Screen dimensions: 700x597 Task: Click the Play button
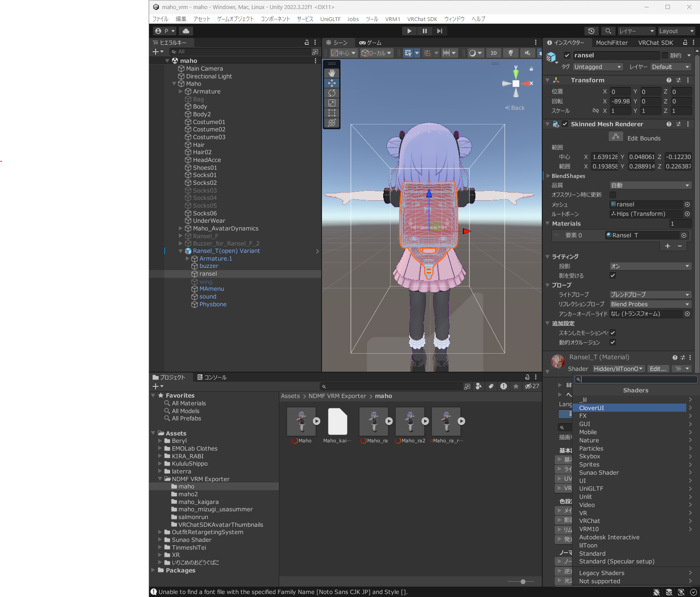pyautogui.click(x=409, y=31)
